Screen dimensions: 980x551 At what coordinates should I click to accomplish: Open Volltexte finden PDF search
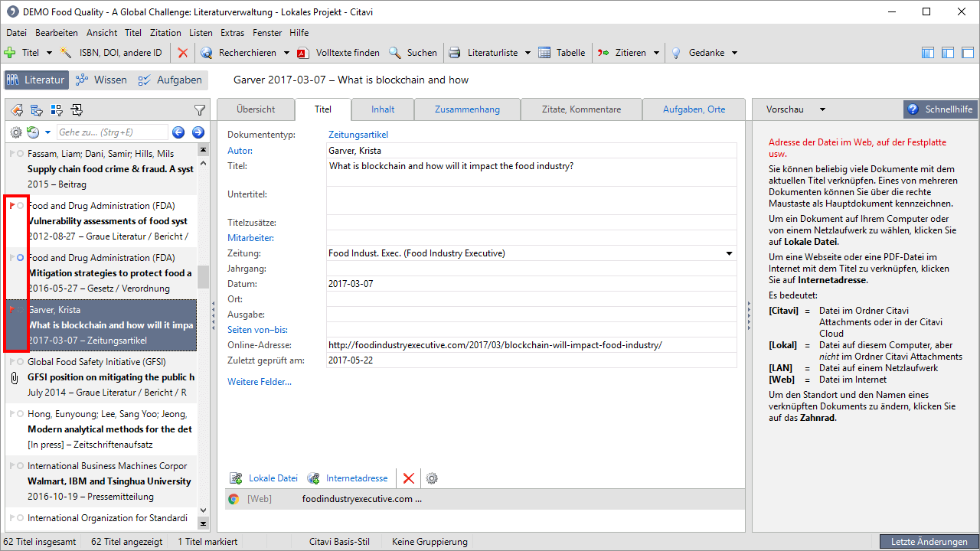(338, 53)
